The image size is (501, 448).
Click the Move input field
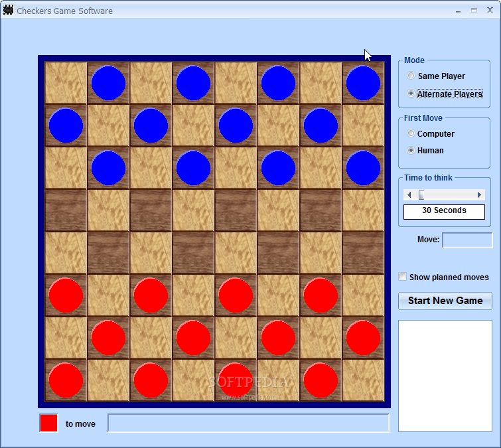tap(467, 240)
